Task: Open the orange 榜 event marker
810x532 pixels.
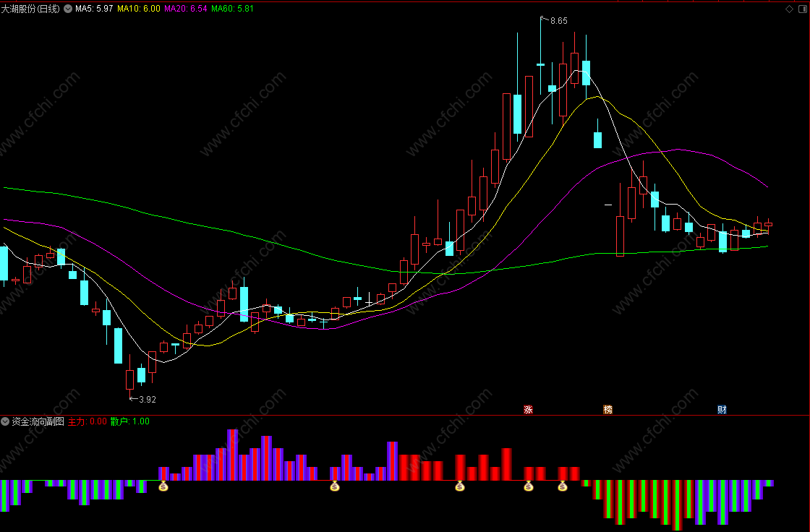Action: [x=608, y=410]
